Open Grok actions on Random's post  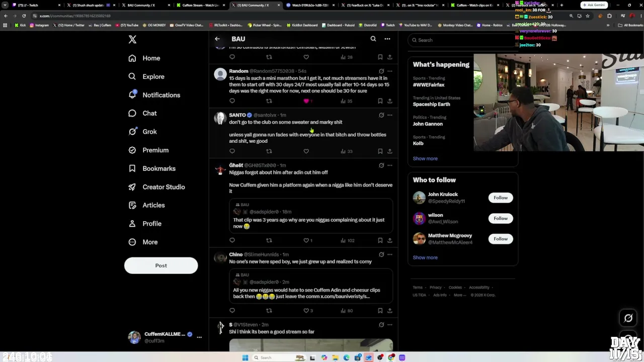pos(381,71)
